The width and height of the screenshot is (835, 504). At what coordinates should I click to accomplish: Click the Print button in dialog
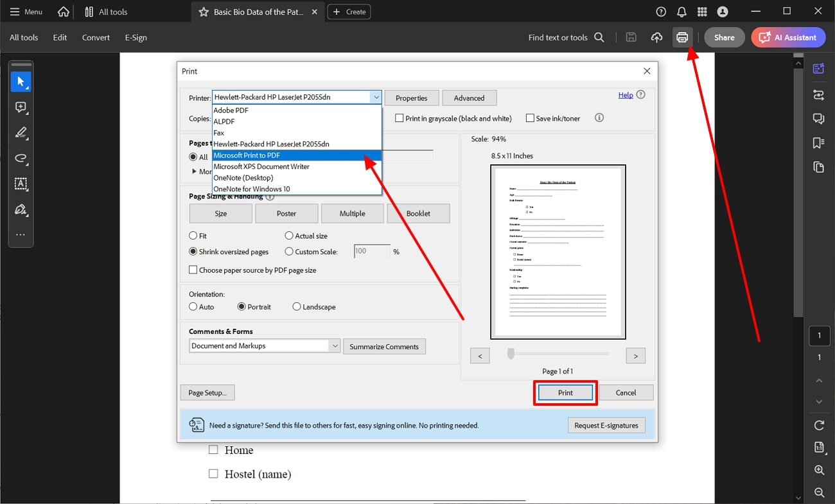click(x=565, y=392)
